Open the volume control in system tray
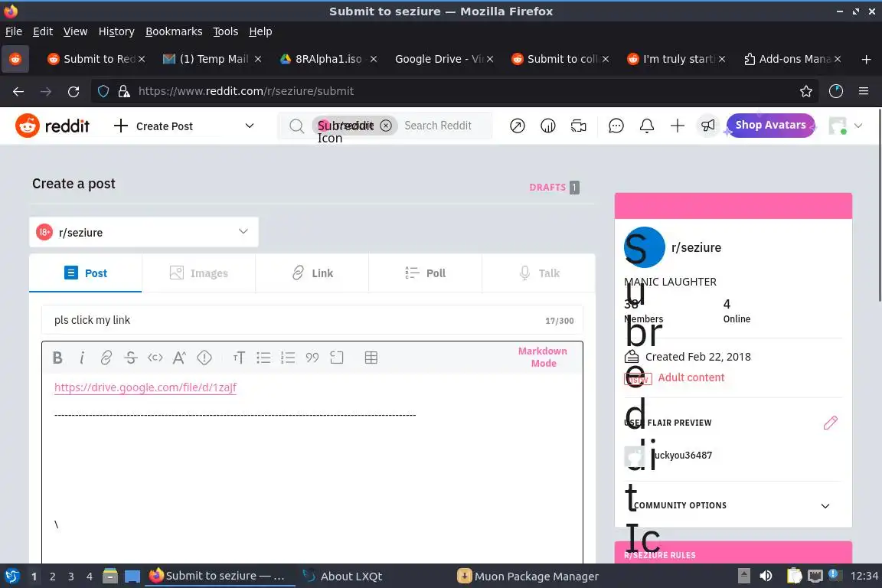882x588 pixels. tap(766, 576)
